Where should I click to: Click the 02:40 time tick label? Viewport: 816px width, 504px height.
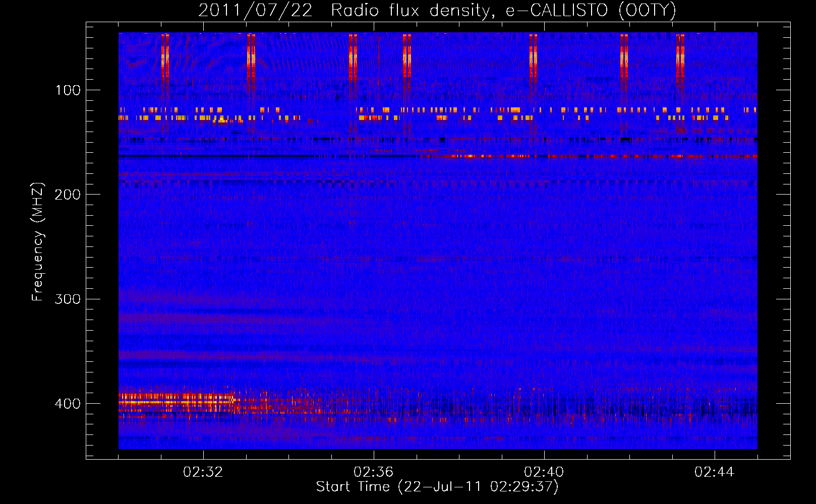[x=544, y=472]
